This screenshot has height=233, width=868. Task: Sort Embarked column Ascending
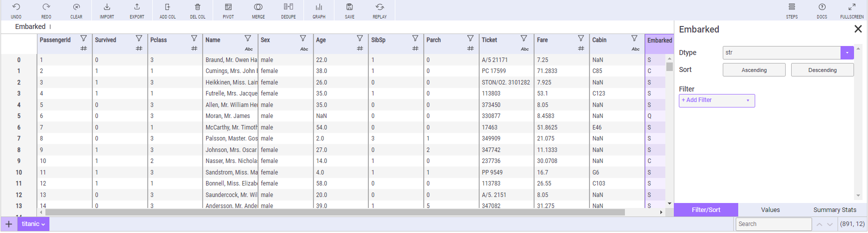(x=754, y=70)
